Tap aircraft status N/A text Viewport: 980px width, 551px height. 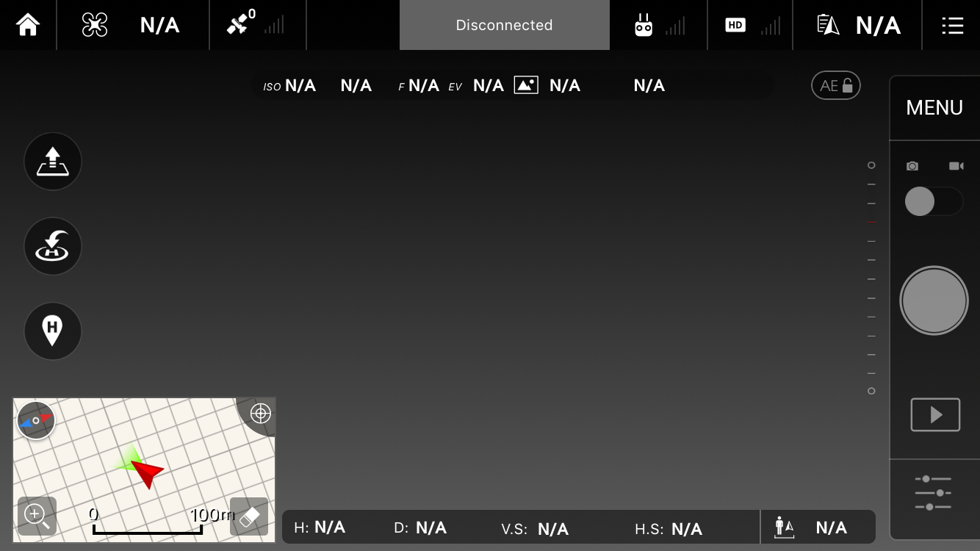[x=159, y=26]
